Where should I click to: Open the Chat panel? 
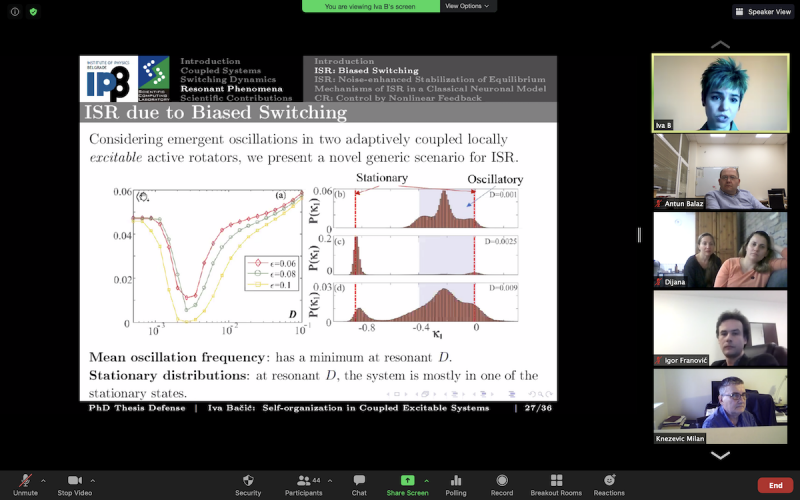[359, 485]
